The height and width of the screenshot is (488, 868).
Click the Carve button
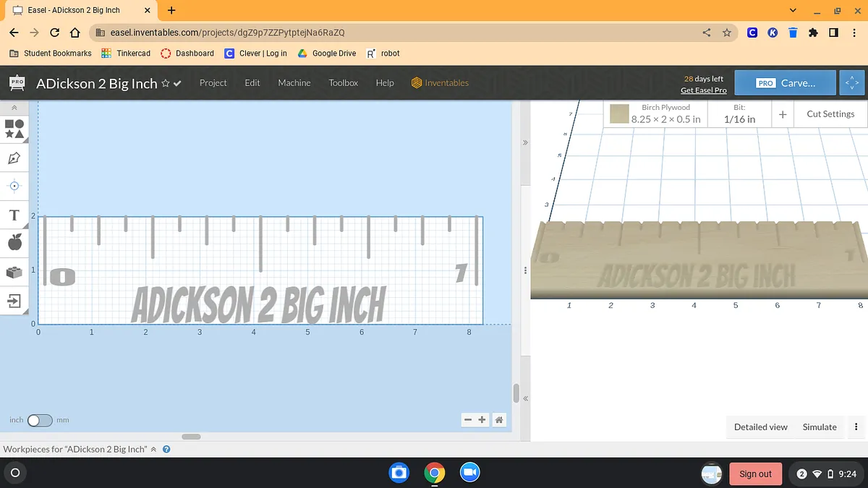786,82
